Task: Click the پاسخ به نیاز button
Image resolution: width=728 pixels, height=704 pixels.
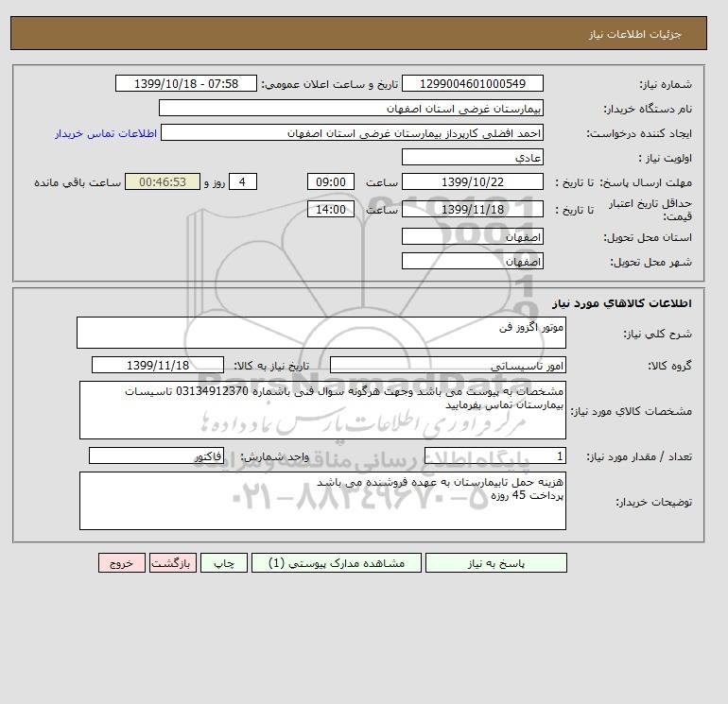Action: [x=495, y=563]
